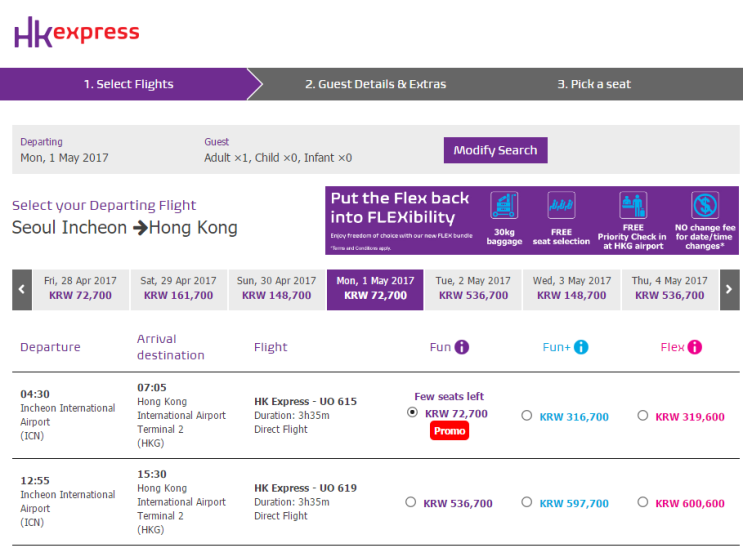Screen dimensions: 743x548
Task: Open the Fun+ fare info icon
Action: (x=581, y=347)
